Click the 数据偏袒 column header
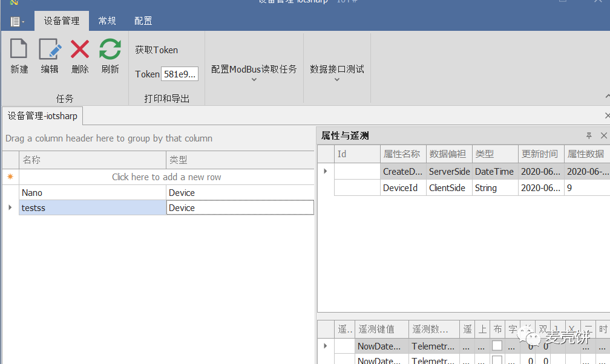The image size is (610, 364). (x=449, y=154)
